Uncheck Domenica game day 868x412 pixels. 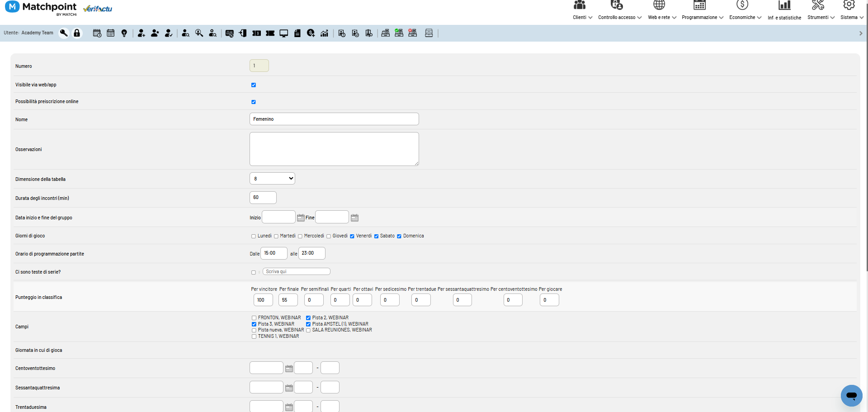[399, 236]
